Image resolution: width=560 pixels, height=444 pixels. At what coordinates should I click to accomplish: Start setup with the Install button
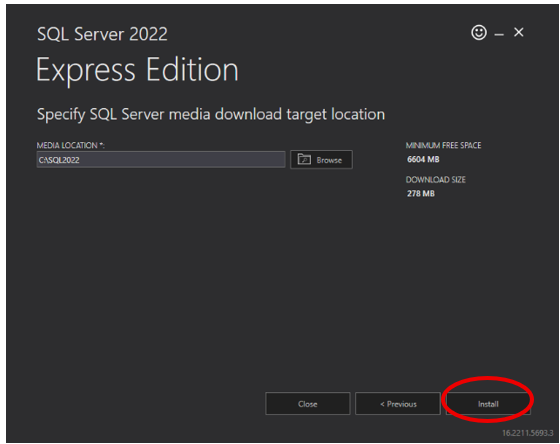(488, 404)
